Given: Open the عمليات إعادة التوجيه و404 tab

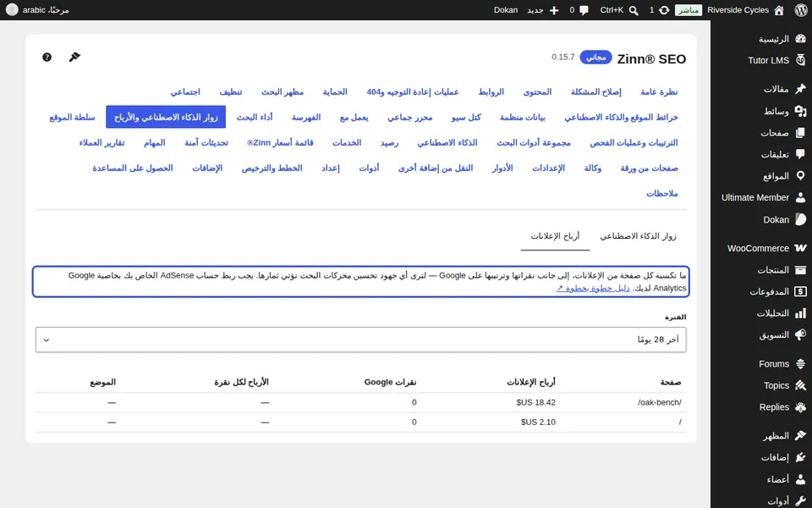Looking at the screenshot, I should [413, 91].
